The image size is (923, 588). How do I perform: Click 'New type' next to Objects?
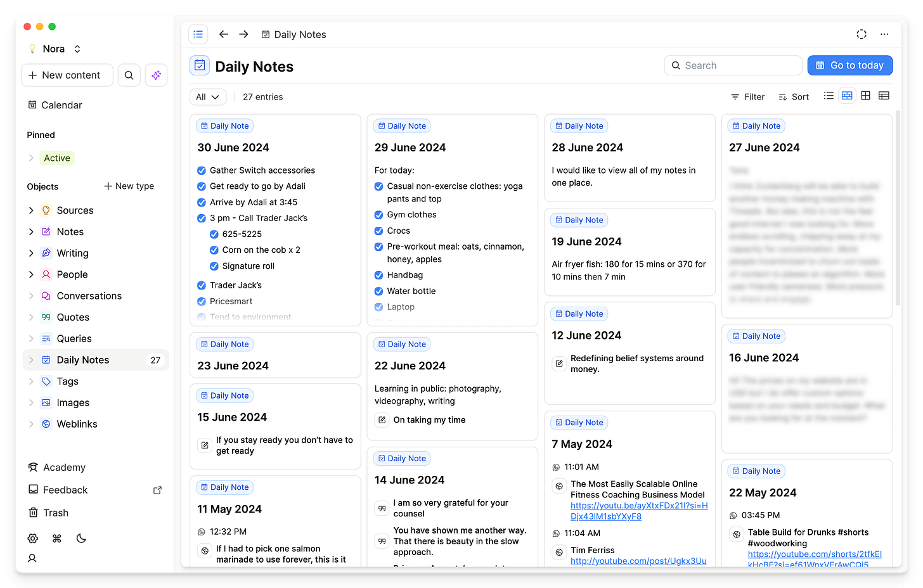[129, 186]
